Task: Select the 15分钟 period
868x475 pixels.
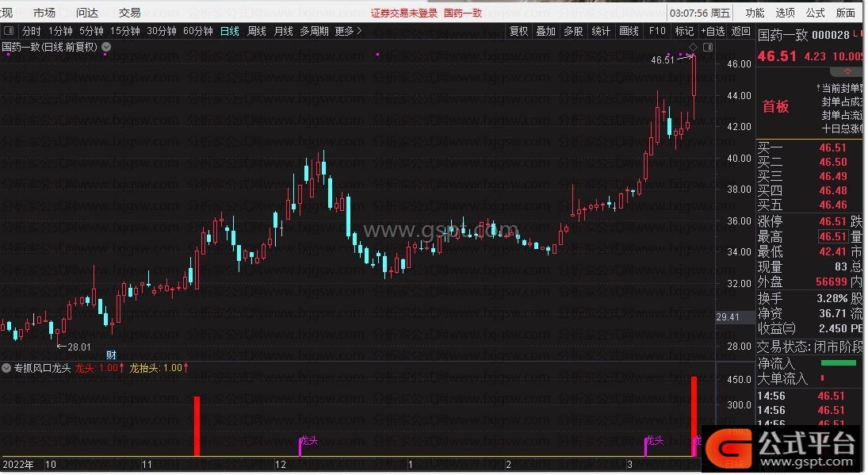Action: (125, 31)
